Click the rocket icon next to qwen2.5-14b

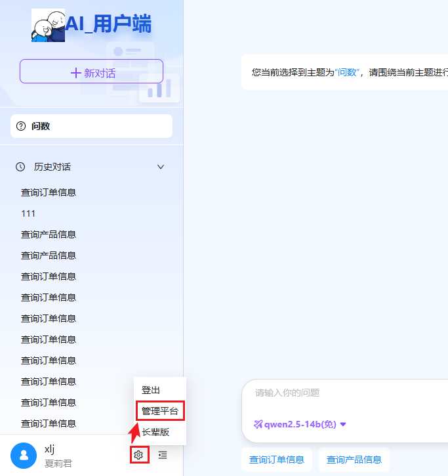[258, 424]
